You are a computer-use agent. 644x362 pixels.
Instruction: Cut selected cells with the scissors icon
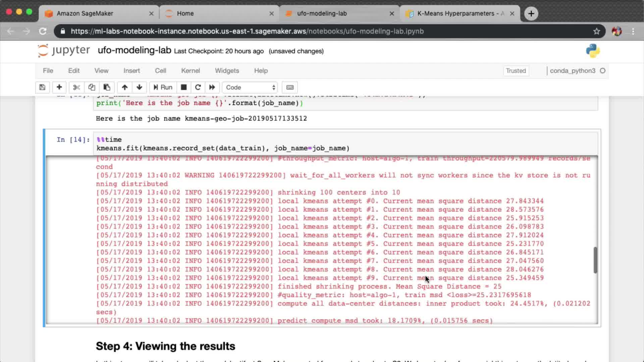[76, 87]
